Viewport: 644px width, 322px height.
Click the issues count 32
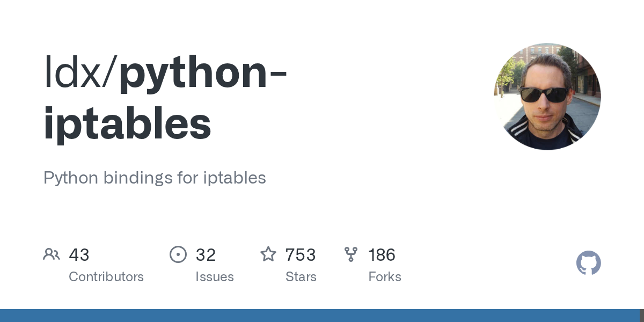tap(206, 255)
